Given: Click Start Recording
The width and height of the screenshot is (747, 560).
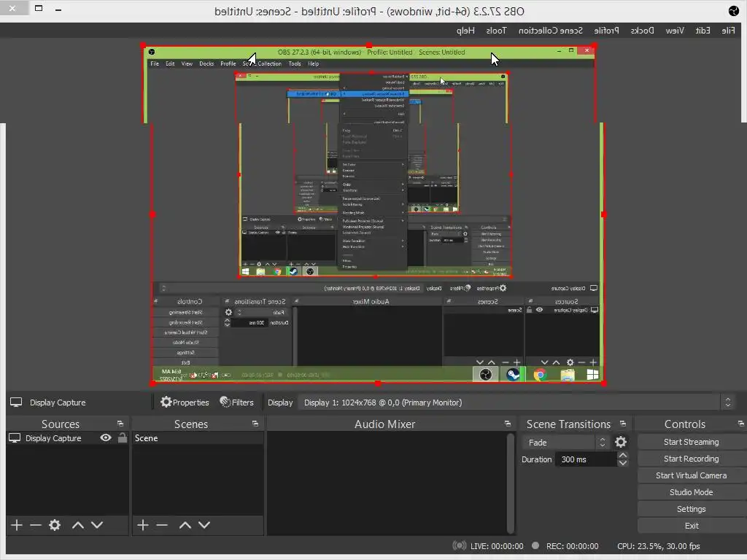Looking at the screenshot, I should 692,459.
